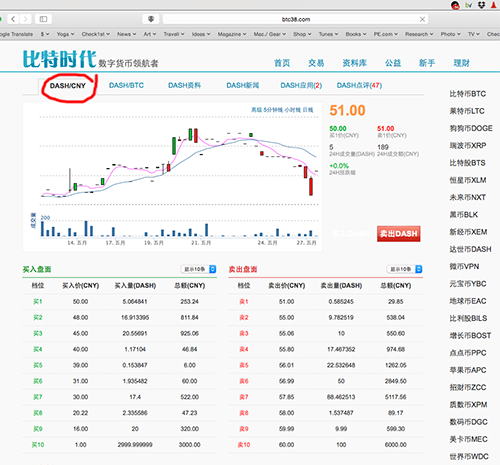
Task: Click the Safari forward arrow
Action: pyautogui.click(x=26, y=19)
